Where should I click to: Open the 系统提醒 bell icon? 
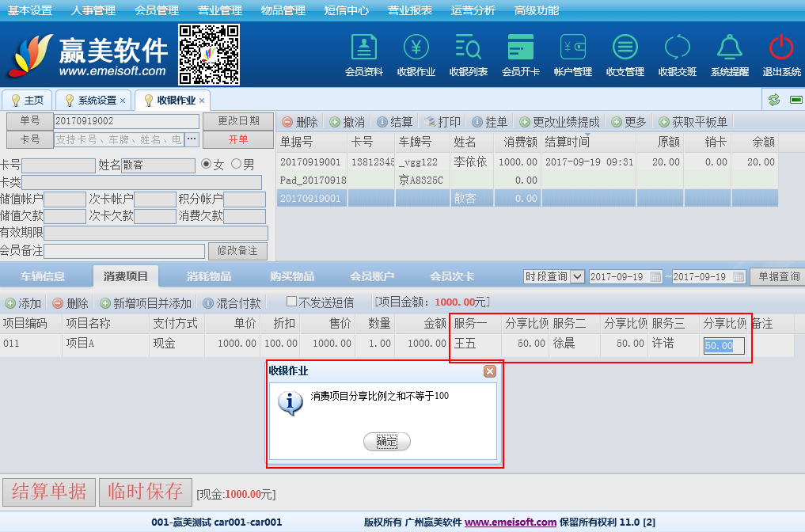coord(729,48)
